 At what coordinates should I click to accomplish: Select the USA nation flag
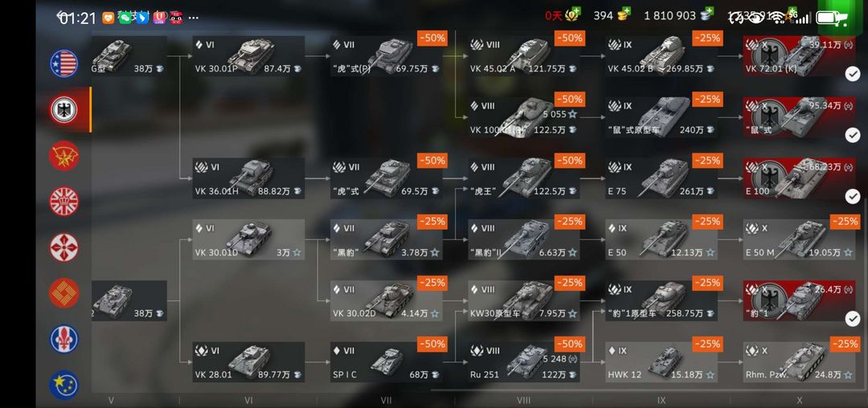tap(63, 63)
